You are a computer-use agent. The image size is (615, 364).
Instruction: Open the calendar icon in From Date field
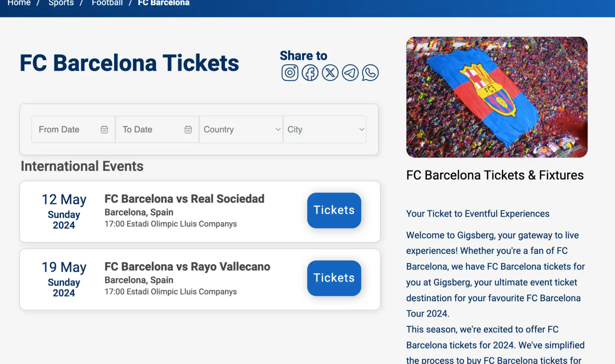pyautogui.click(x=104, y=129)
